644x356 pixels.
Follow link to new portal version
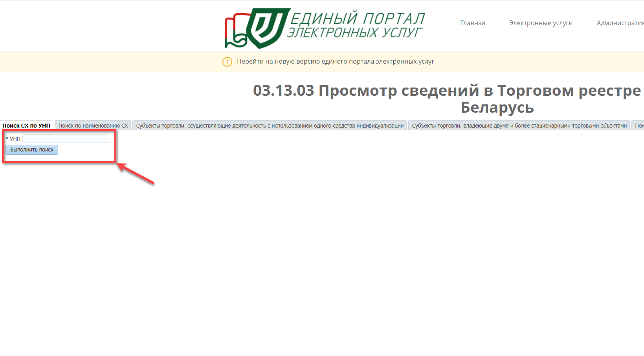pyautogui.click(x=336, y=61)
